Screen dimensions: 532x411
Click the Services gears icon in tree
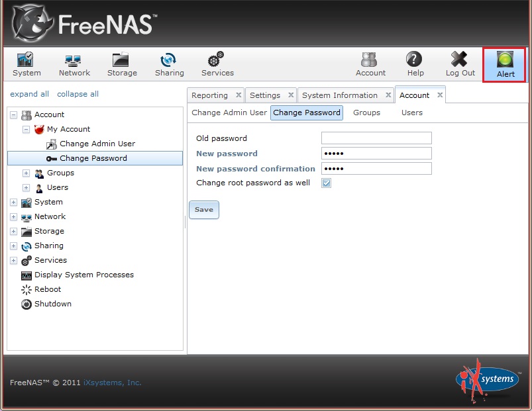[26, 261]
